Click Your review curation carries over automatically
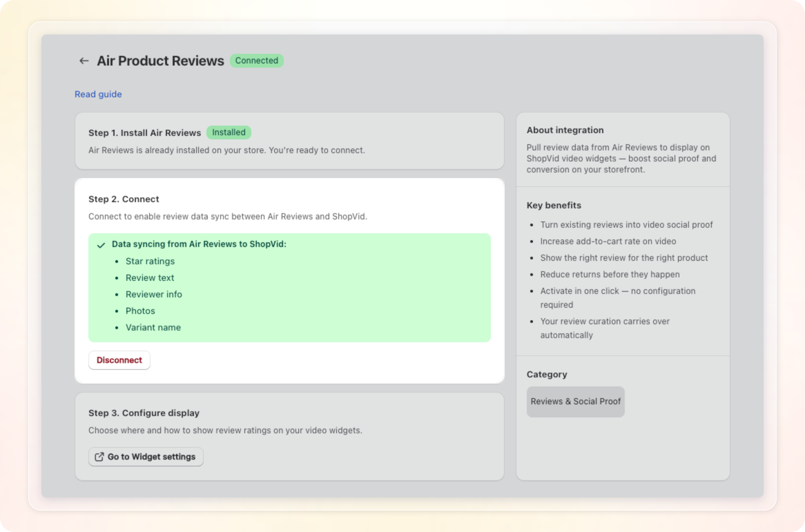 (605, 328)
